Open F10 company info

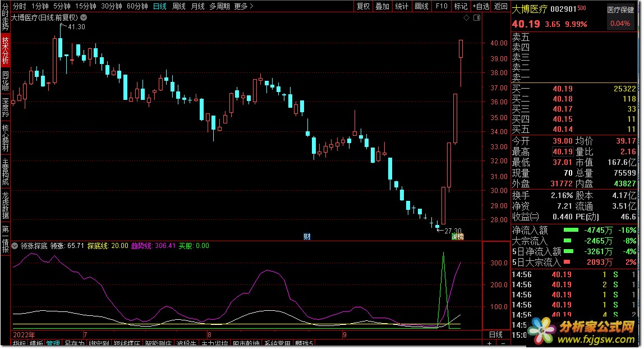(441, 6)
